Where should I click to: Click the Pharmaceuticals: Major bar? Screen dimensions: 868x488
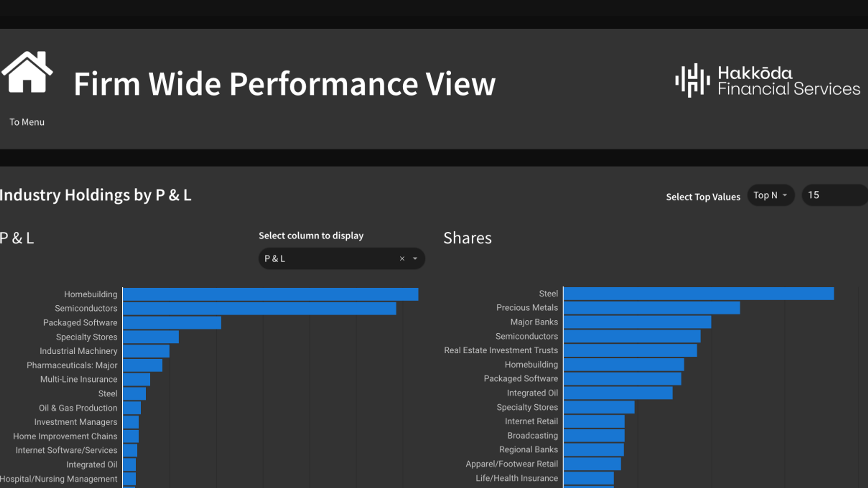(143, 365)
